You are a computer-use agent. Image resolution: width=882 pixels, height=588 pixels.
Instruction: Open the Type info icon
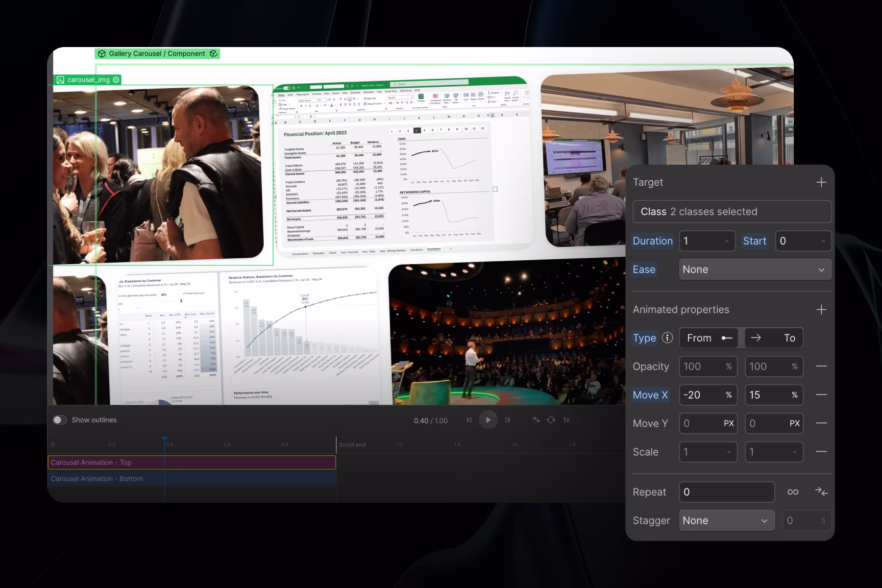[x=667, y=338]
